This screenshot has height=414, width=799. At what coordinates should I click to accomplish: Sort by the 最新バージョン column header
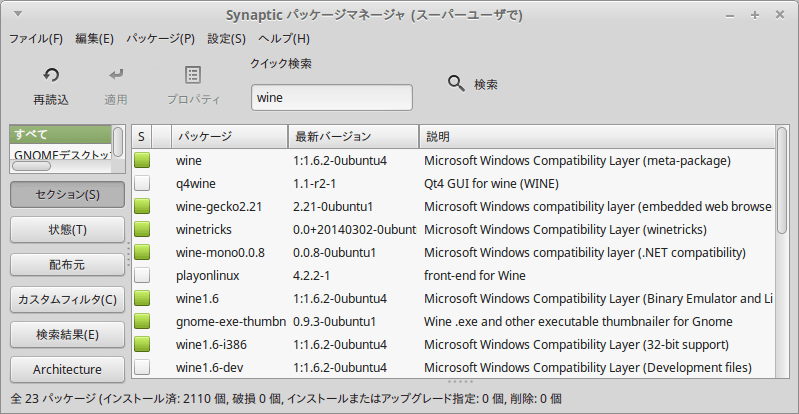[354, 137]
